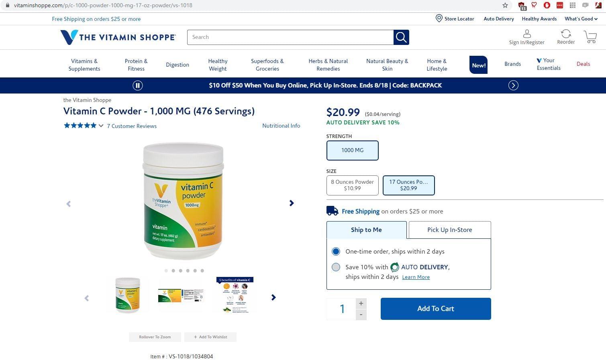Open Store Locator pin icon
Image resolution: width=606 pixels, height=364 pixels.
[439, 18]
